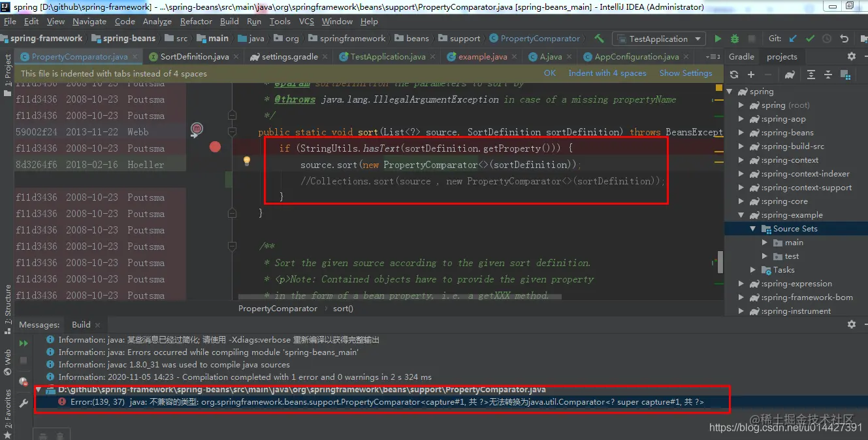This screenshot has height=440, width=868.
Task: Click the Git Show History clock icon
Action: (x=828, y=39)
